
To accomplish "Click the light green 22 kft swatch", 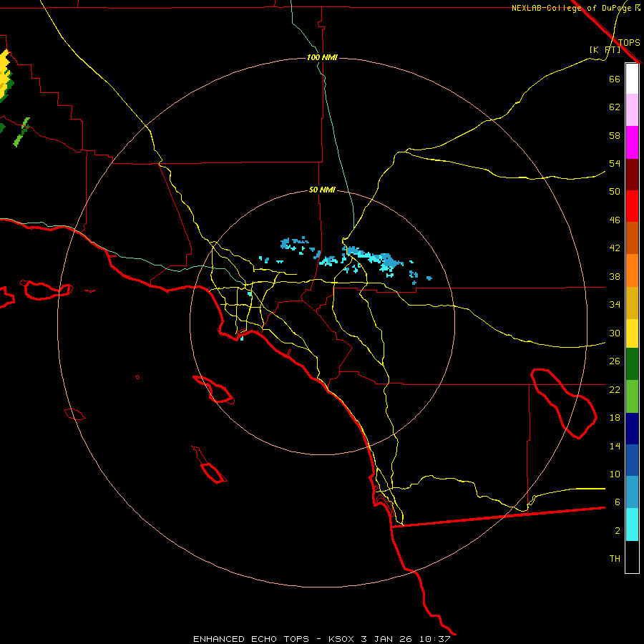I will pyautogui.click(x=632, y=396).
